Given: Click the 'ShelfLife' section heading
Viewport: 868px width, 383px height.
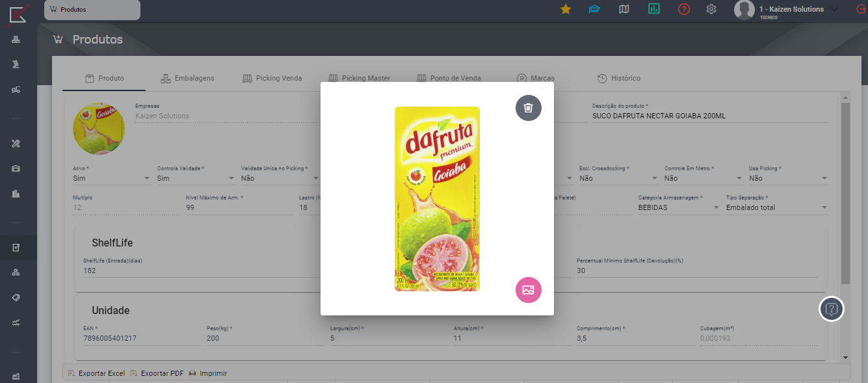Looking at the screenshot, I should tap(112, 243).
